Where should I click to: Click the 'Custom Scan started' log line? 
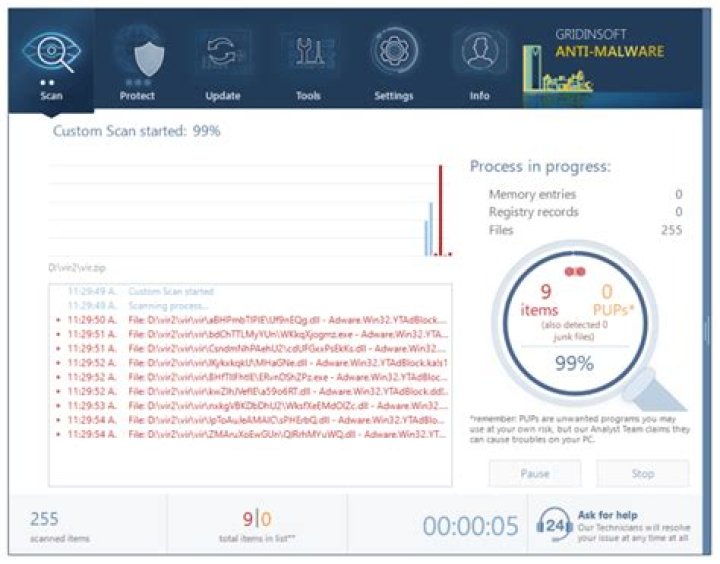(x=141, y=291)
